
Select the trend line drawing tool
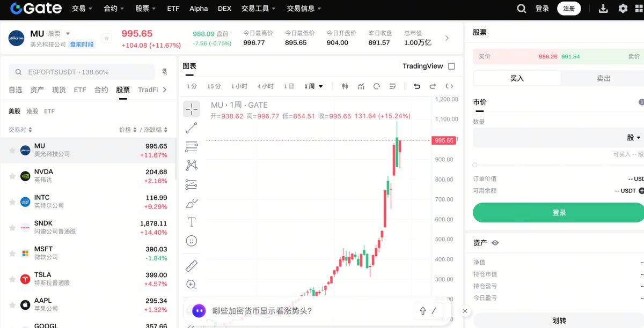(192, 128)
